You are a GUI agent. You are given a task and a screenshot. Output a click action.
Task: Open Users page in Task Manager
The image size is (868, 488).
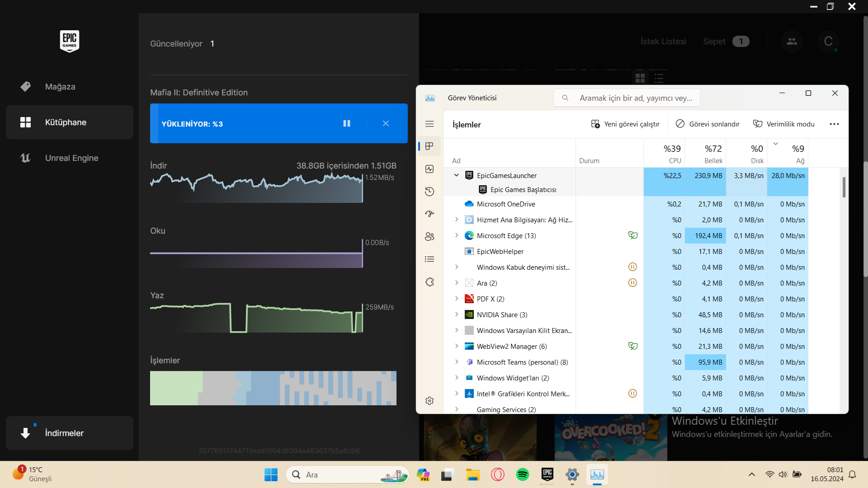tap(429, 236)
